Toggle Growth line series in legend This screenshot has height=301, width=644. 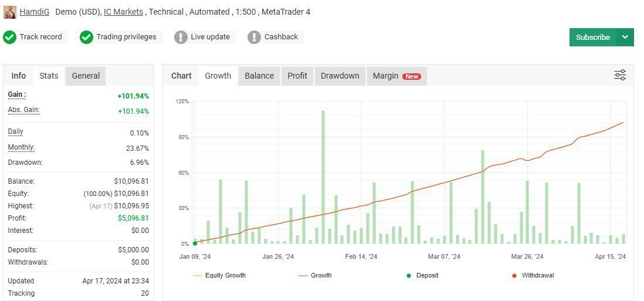point(315,275)
